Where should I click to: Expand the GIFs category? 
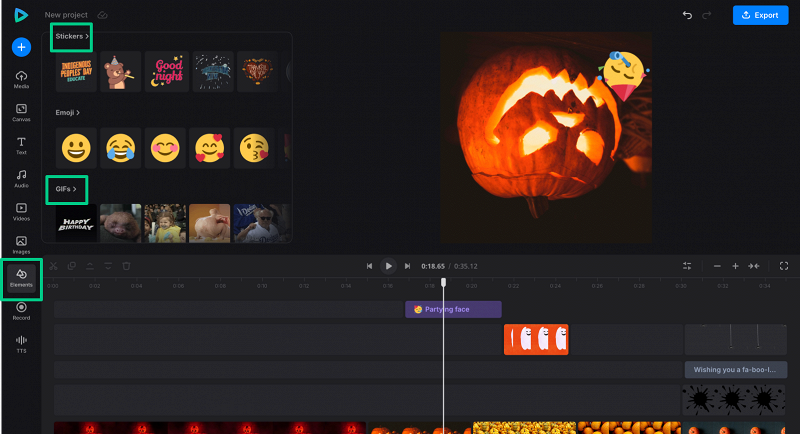(x=66, y=188)
